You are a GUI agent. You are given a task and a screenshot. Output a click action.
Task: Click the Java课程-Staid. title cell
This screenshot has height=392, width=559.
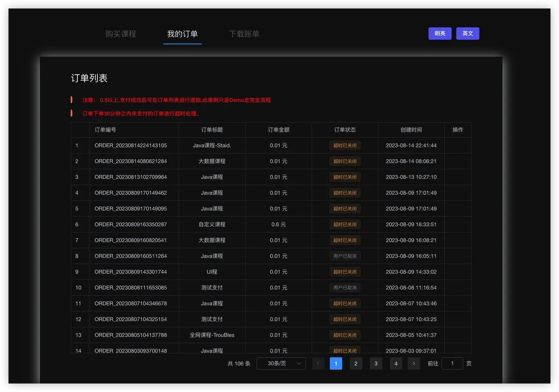point(212,145)
